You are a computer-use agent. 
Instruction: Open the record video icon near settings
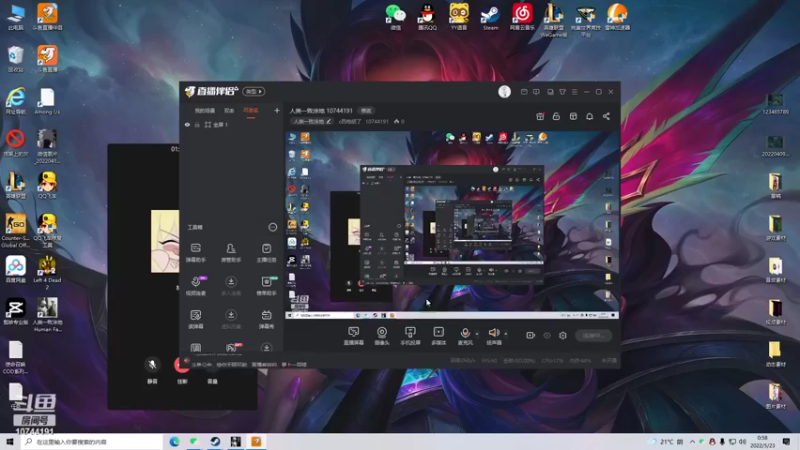[531, 335]
